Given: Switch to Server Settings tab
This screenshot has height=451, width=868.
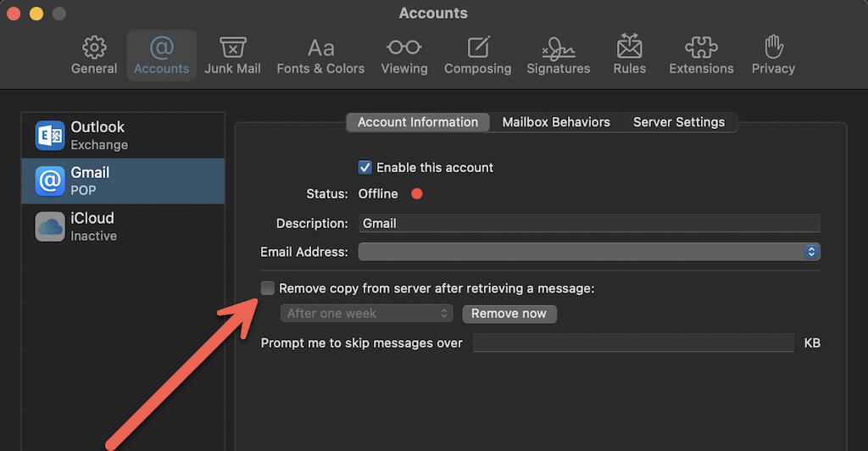Looking at the screenshot, I should [679, 122].
